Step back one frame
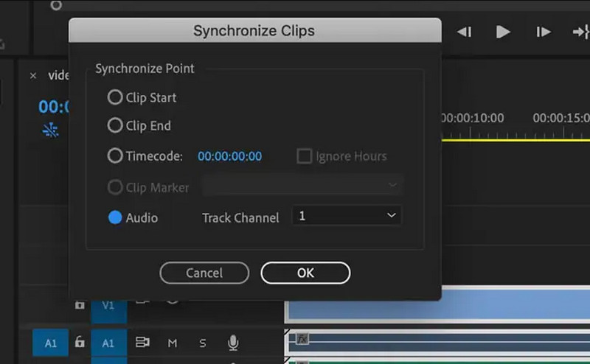 click(464, 32)
